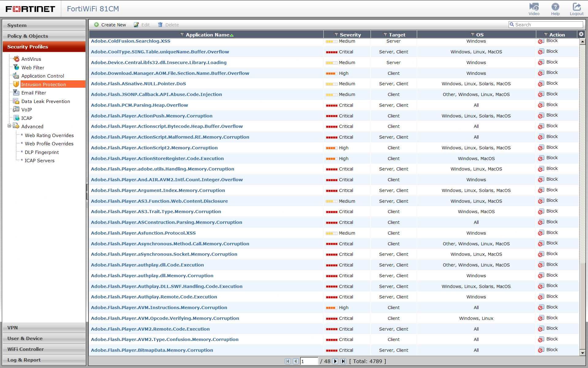Open Adobe.Flash.Player.AVM2.Remote.Code.Execution signature
Image resolution: width=588 pixels, height=368 pixels.
point(150,329)
